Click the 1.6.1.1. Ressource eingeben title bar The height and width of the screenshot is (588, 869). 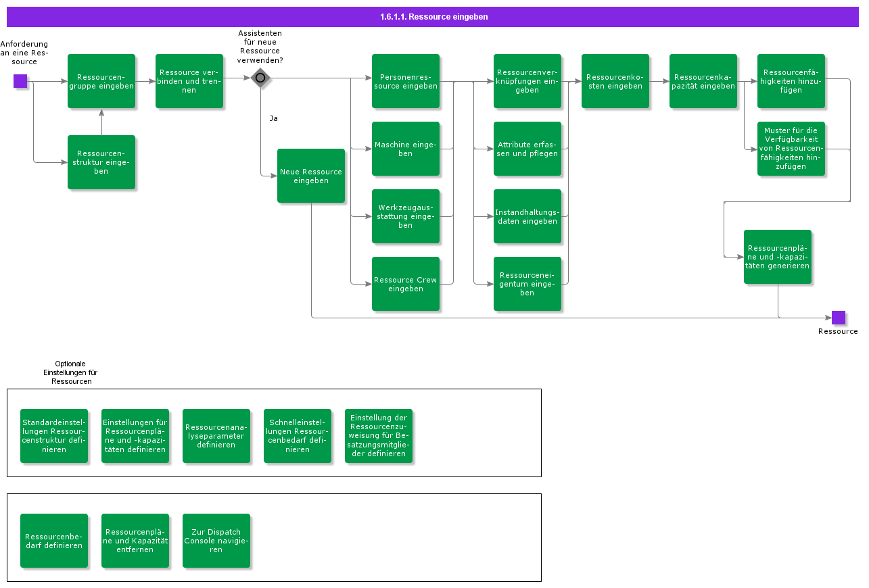click(433, 17)
